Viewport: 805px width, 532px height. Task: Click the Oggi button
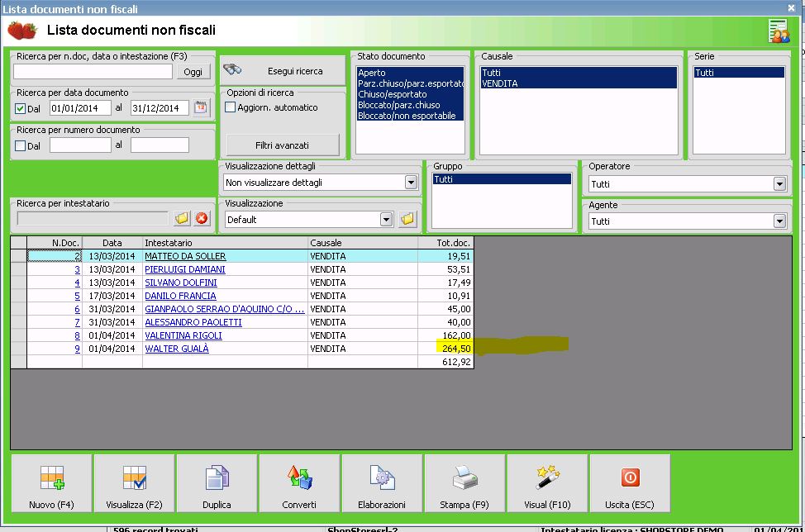tap(193, 72)
